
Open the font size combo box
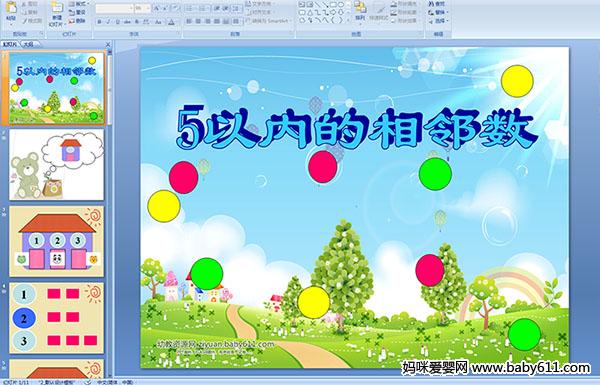[143, 8]
